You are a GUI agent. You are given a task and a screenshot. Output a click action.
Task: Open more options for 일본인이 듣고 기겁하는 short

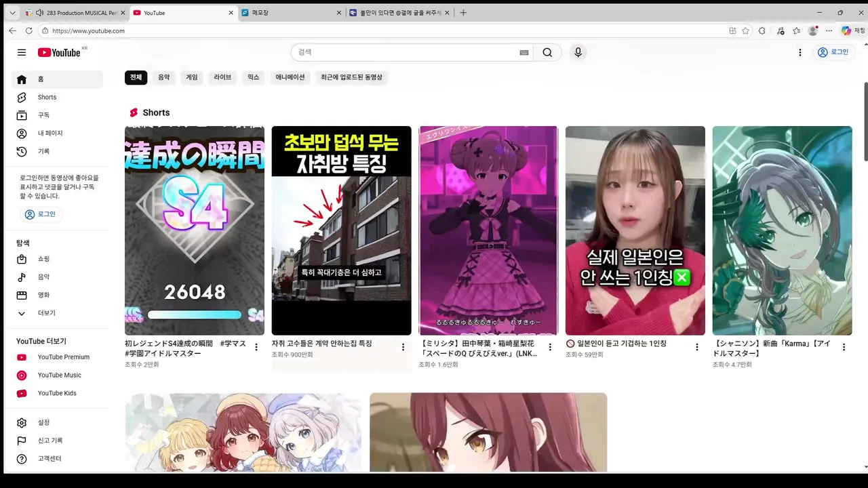coord(696,347)
